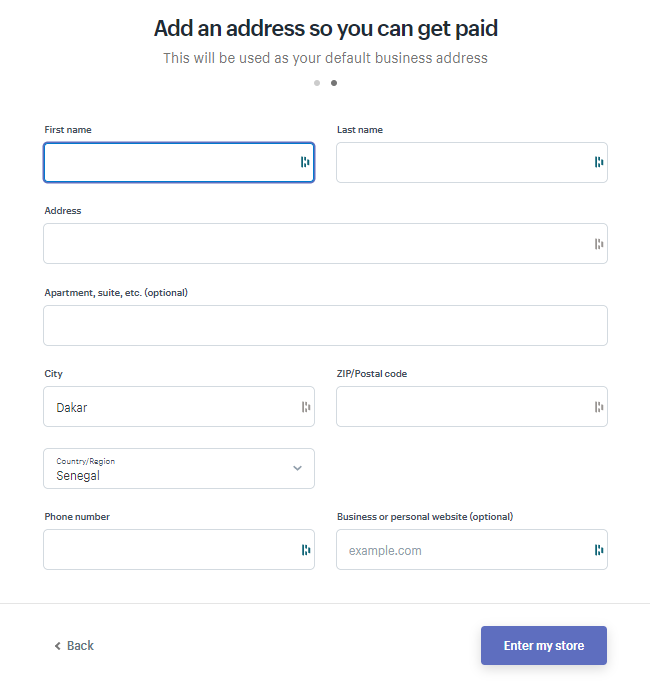The height and width of the screenshot is (687, 650).
Task: Click autofill icon in website field
Action: pyautogui.click(x=599, y=550)
